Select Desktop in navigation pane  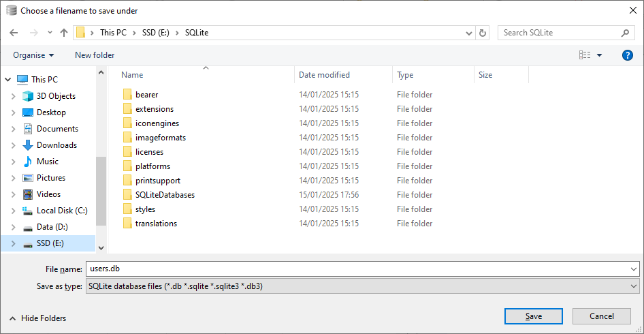(x=51, y=112)
